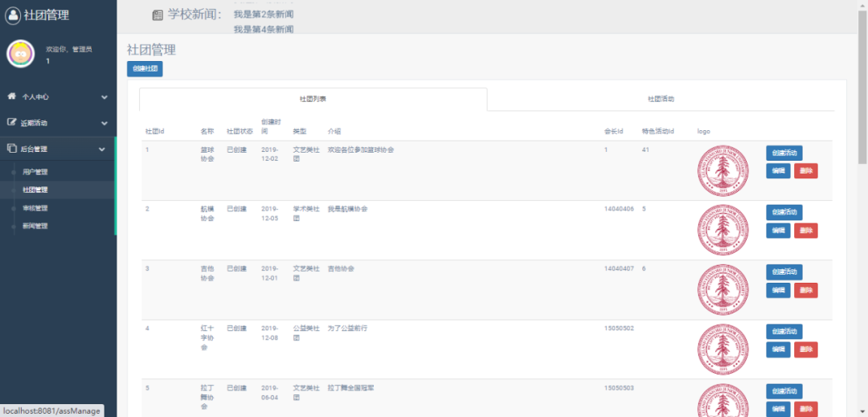This screenshot has width=868, height=417.
Task: Expand the 个人中心 chevron
Action: point(104,96)
